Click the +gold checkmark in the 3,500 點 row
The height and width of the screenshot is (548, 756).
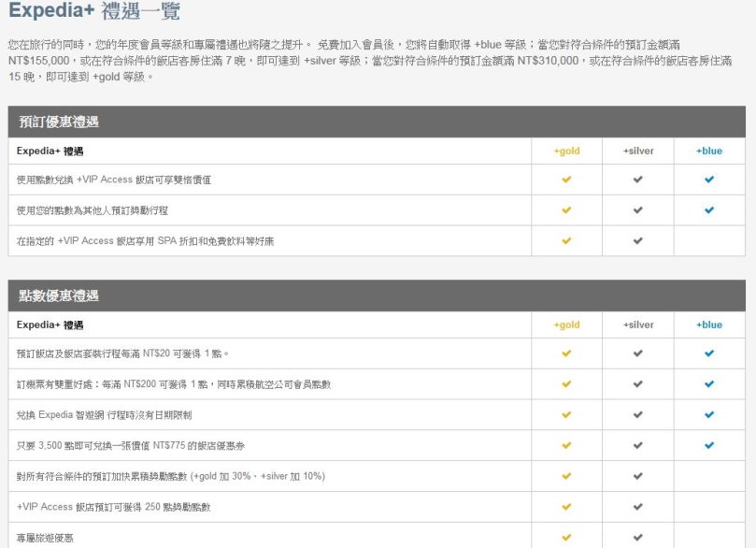[x=566, y=446]
